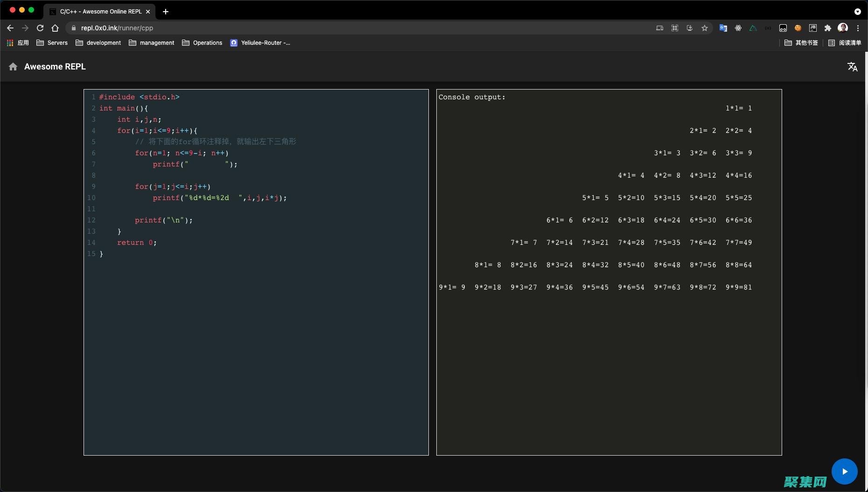Open Chrome's three-dot menu
Screen dimensions: 868x492
pyautogui.click(x=858, y=28)
